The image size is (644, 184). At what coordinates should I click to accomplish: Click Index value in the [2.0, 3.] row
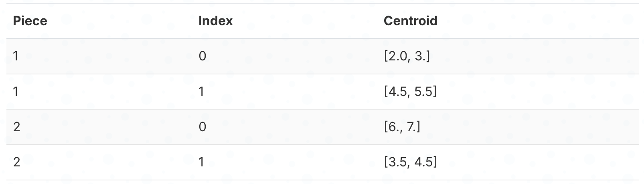click(x=202, y=56)
